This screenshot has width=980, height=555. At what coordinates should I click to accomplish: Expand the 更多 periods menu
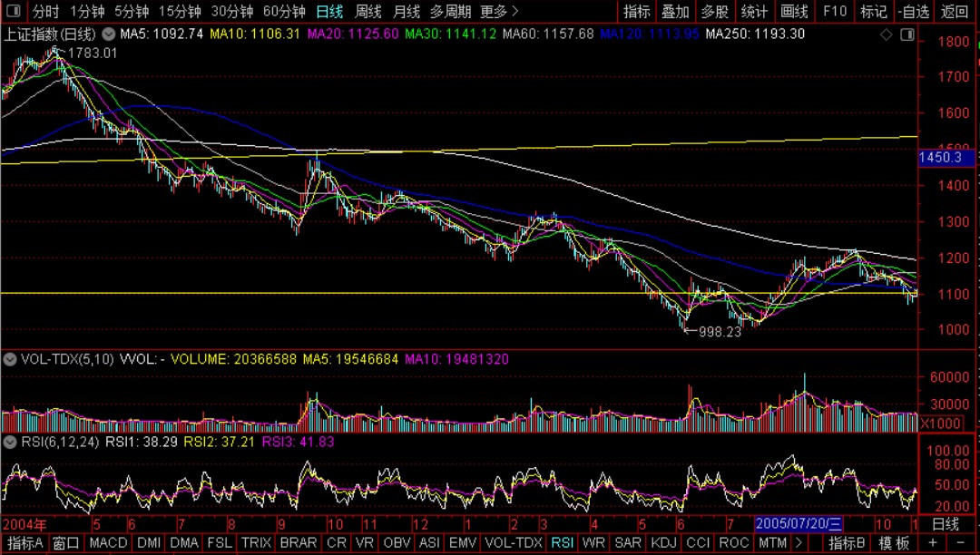pyautogui.click(x=499, y=11)
